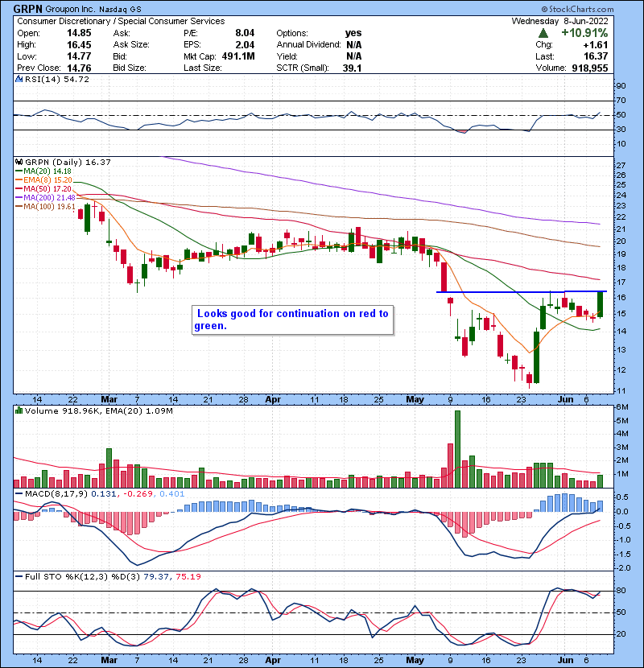Click the -2.0 label on MACD axis
This screenshot has width=644, height=668.
[622, 568]
